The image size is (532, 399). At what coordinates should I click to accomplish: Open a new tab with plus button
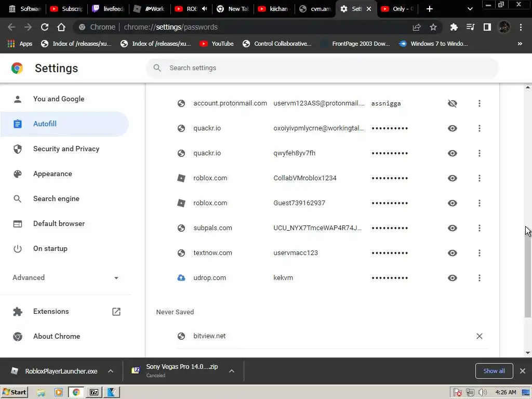pos(429,9)
